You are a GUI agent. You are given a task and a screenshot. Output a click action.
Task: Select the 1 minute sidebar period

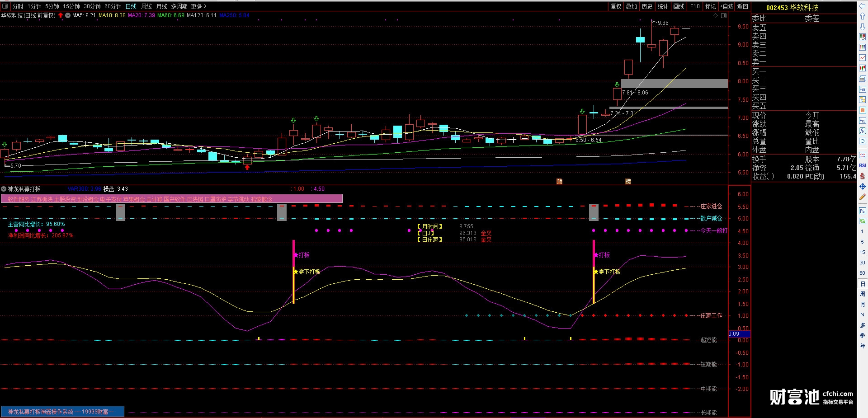862,231
